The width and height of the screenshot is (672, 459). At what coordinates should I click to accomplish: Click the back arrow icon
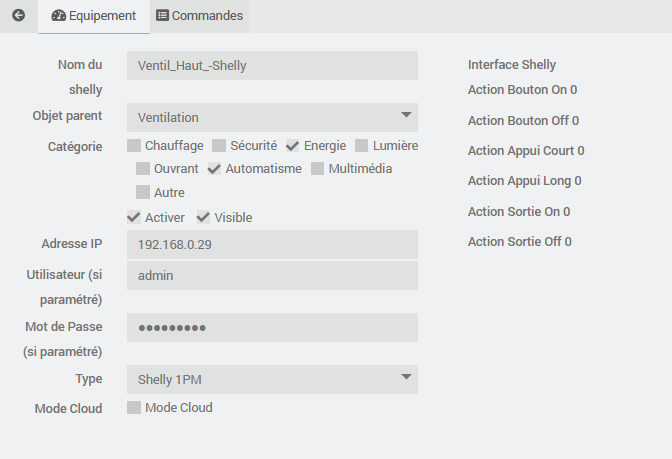click(17, 16)
